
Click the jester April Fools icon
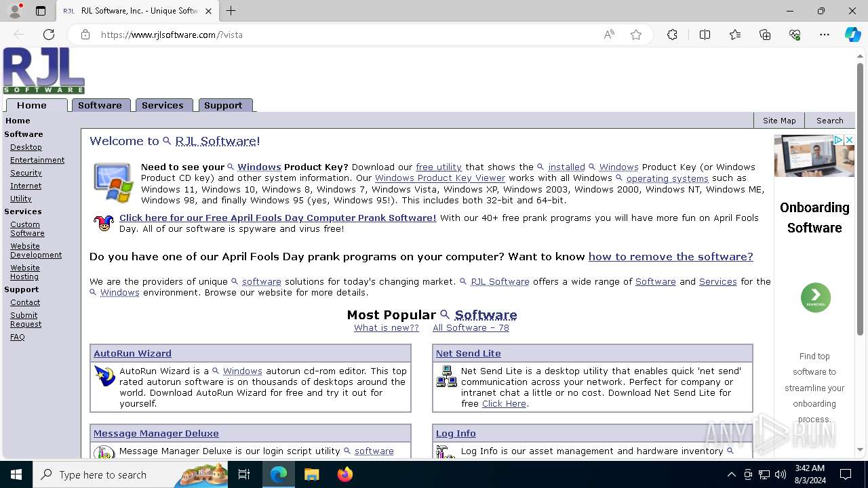coord(104,223)
